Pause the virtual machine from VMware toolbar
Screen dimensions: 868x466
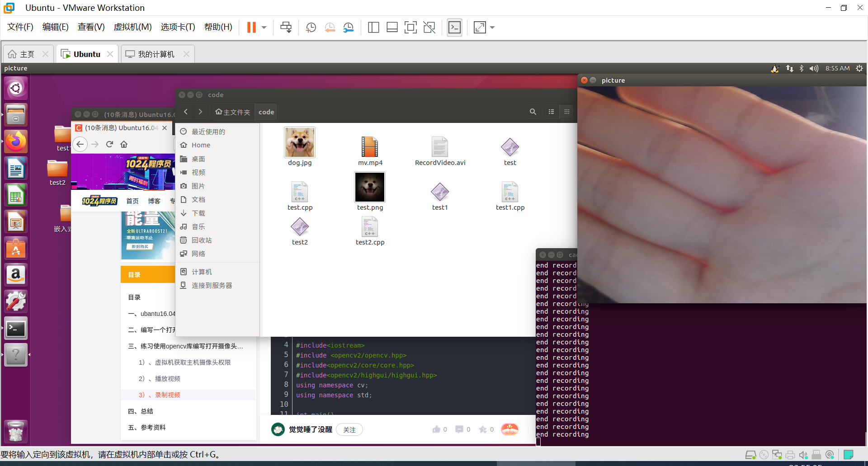[x=251, y=28]
